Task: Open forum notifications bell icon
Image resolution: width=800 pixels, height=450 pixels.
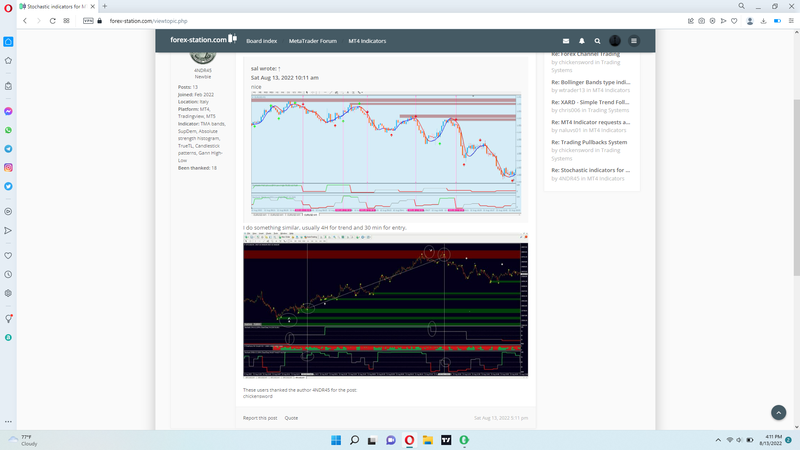Action: [582, 41]
